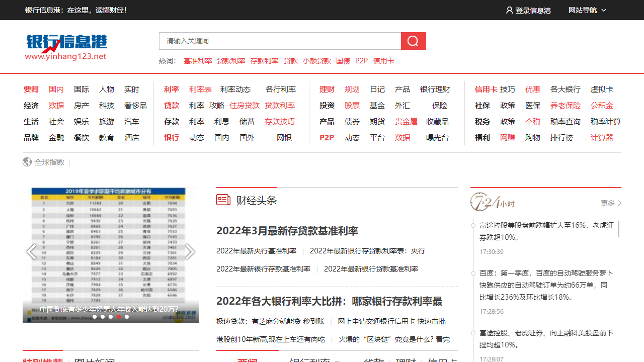Select the first carousel indicator dot
The width and height of the screenshot is (644, 362).
coord(95,317)
